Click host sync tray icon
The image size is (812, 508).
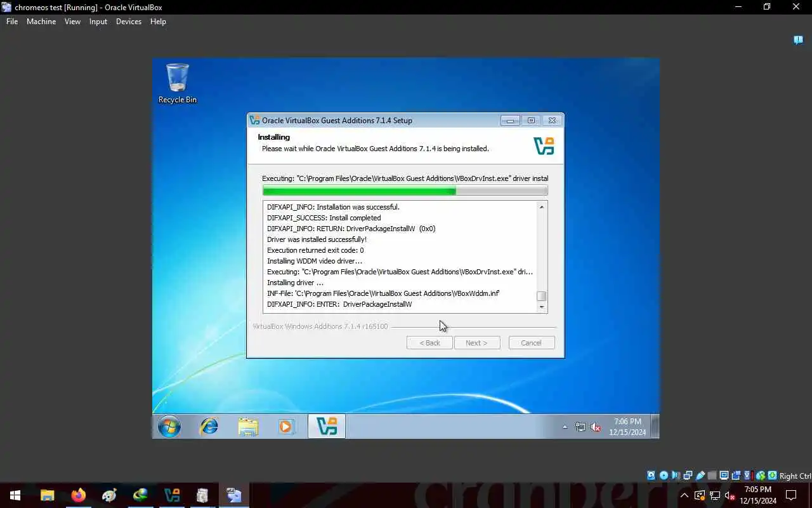coord(700,495)
